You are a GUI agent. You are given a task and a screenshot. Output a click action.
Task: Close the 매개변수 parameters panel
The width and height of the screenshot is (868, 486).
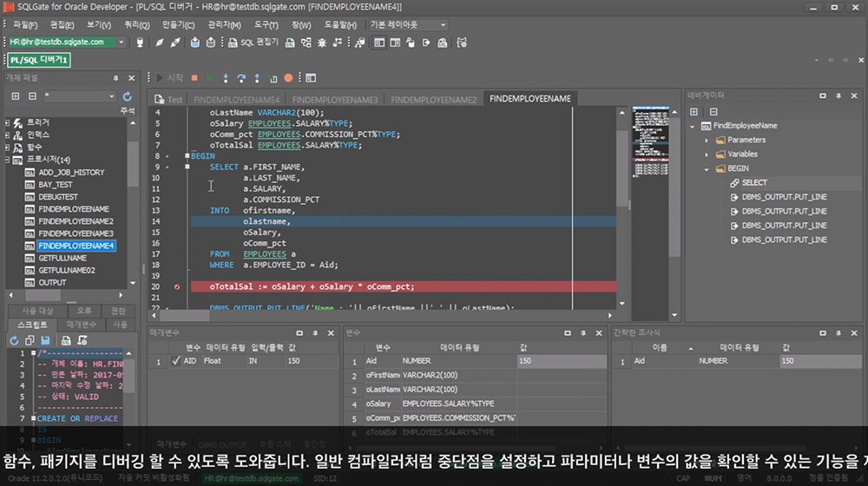[x=331, y=333]
